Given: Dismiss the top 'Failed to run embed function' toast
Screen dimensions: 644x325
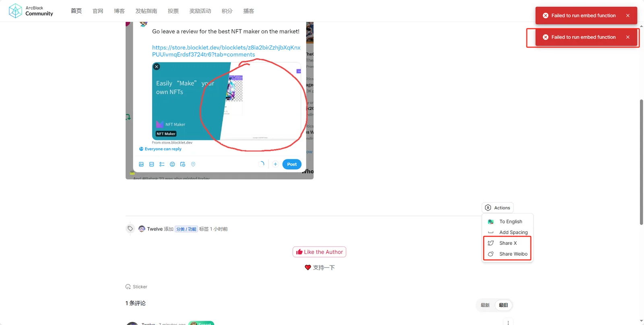Looking at the screenshot, I should pos(627,16).
